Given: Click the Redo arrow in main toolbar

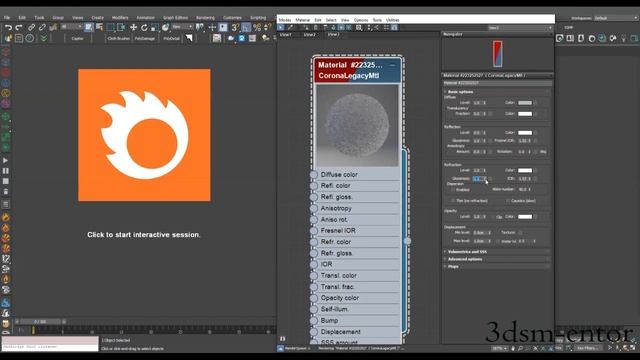Looking at the screenshot, I should 19,27.
